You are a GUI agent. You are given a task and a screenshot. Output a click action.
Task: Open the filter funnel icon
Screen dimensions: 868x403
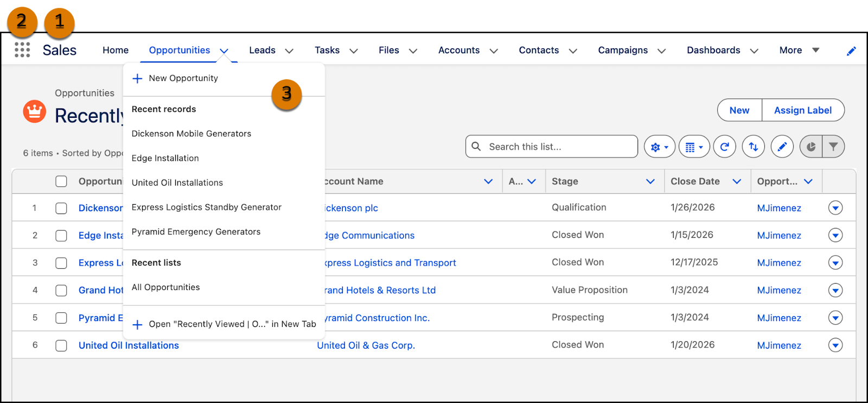point(834,147)
